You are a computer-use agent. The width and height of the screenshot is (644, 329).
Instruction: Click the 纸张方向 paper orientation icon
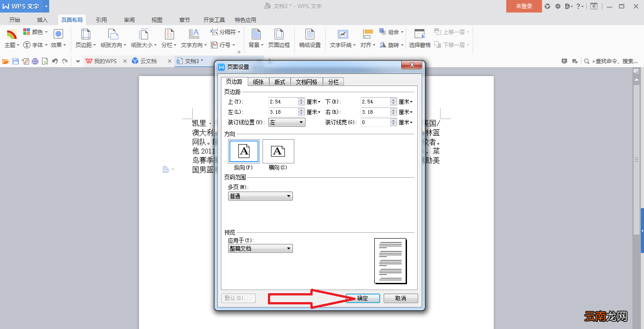coord(113,34)
